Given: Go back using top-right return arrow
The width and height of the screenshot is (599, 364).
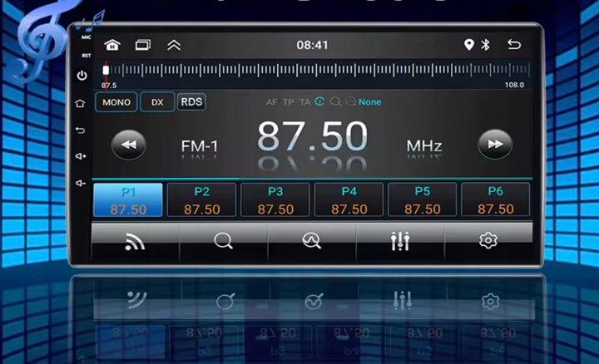Looking at the screenshot, I should pos(514,45).
